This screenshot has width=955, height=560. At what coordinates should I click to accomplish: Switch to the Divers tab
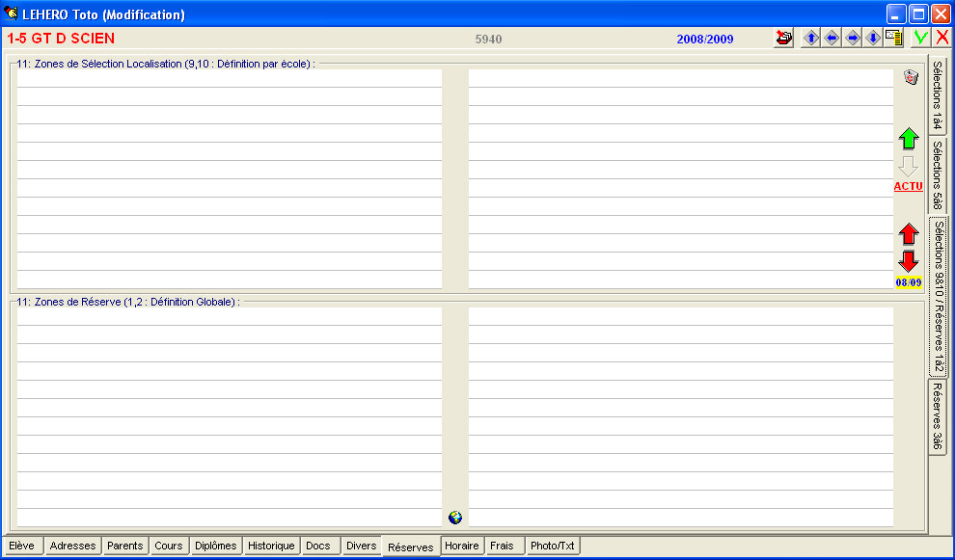coord(361,546)
